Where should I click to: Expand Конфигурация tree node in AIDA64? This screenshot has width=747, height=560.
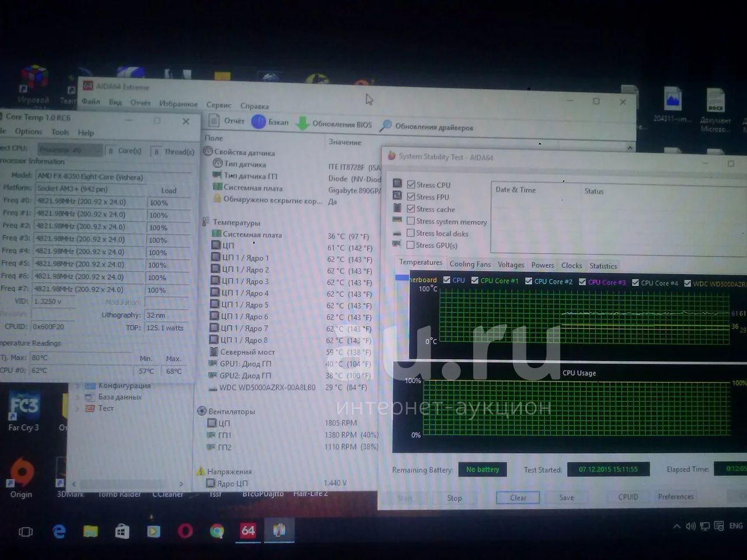[78, 386]
